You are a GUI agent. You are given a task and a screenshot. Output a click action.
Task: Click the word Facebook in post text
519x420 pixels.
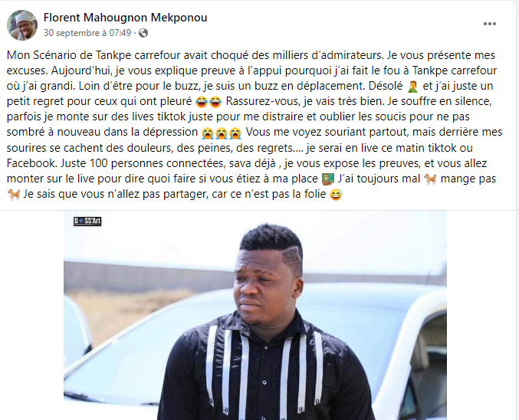[x=31, y=163]
